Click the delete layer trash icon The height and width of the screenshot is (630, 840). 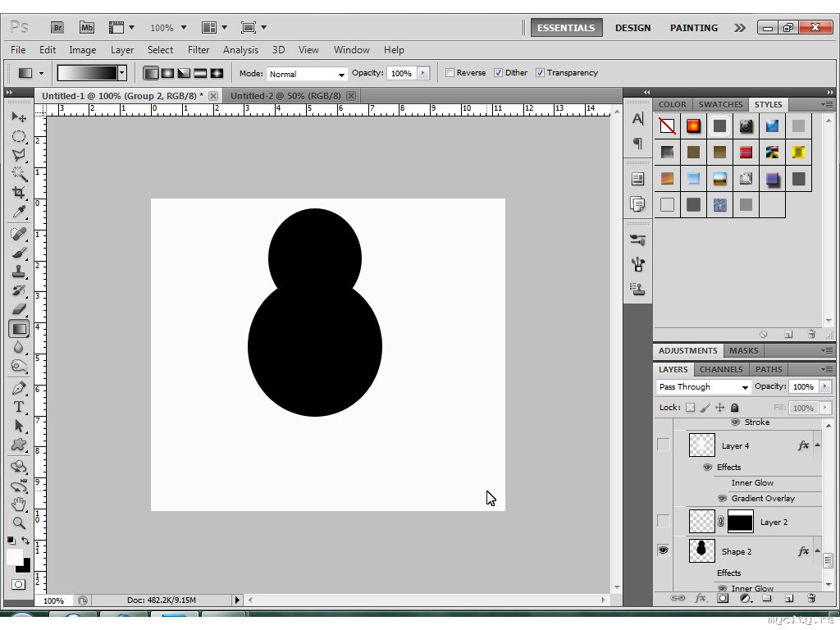tap(811, 598)
